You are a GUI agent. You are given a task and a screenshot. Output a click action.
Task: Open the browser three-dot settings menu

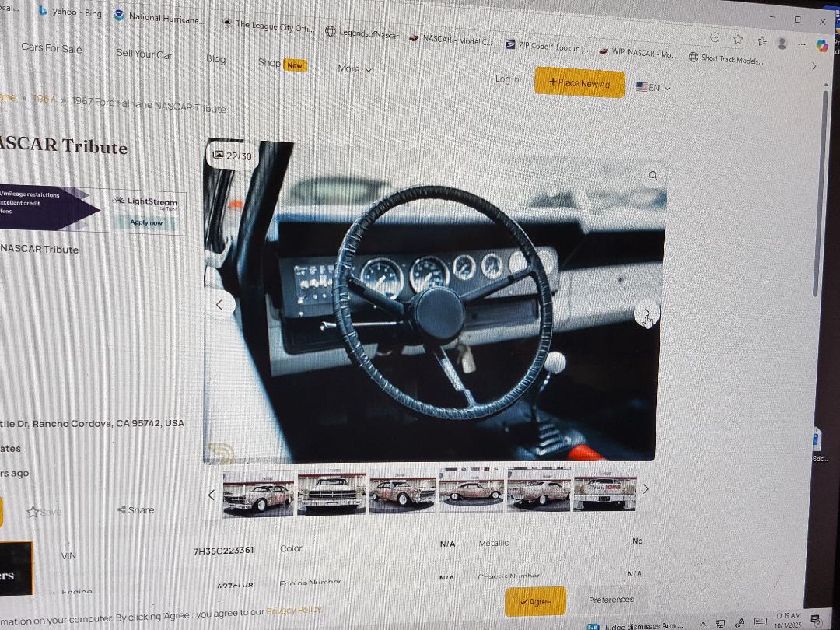click(x=801, y=44)
